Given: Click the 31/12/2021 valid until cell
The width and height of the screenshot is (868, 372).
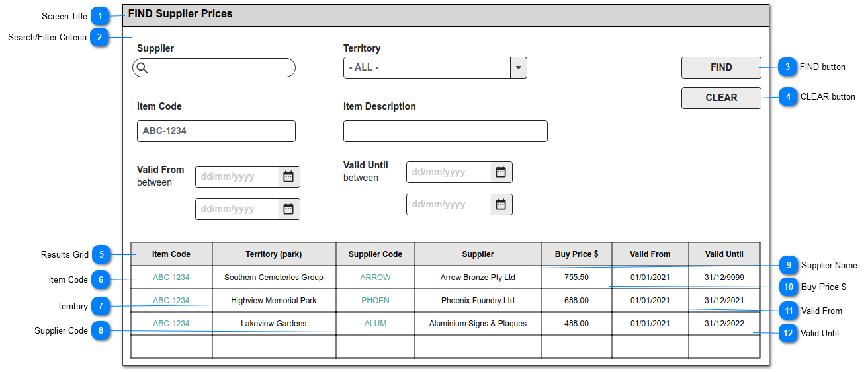Looking at the screenshot, I should tap(724, 301).
